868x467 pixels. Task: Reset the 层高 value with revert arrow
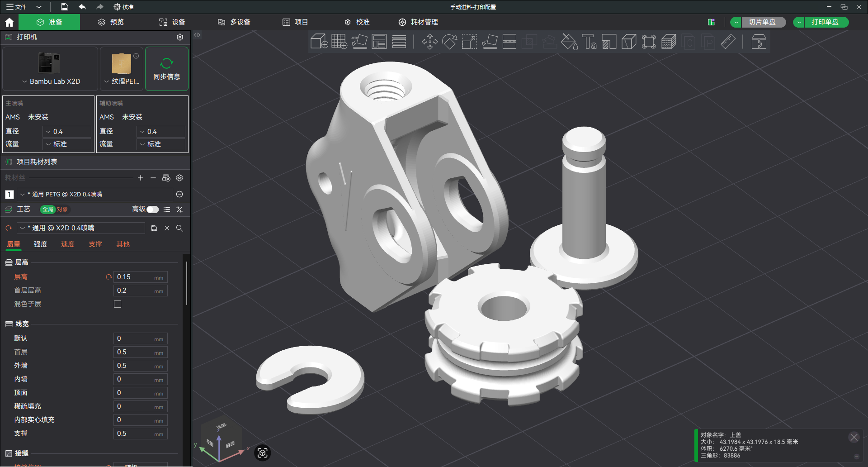click(108, 277)
